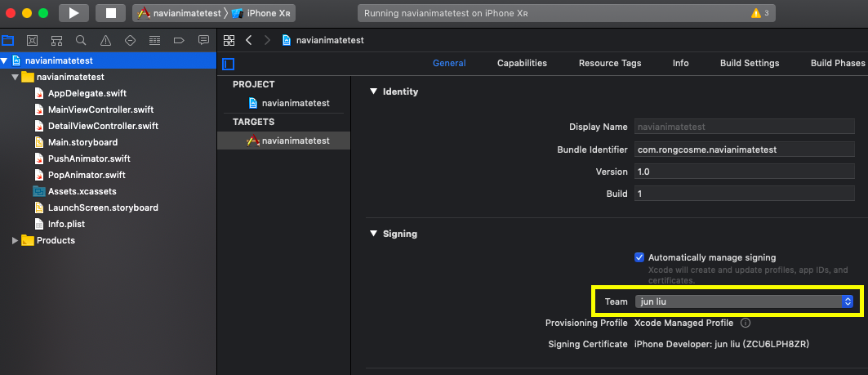Click the Provisioning Profile info button
The width and height of the screenshot is (868, 375).
click(745, 323)
